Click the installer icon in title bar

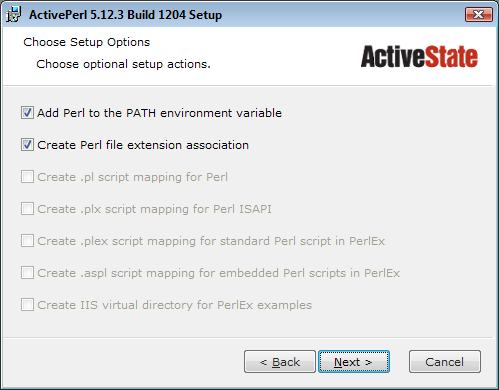click(x=13, y=15)
